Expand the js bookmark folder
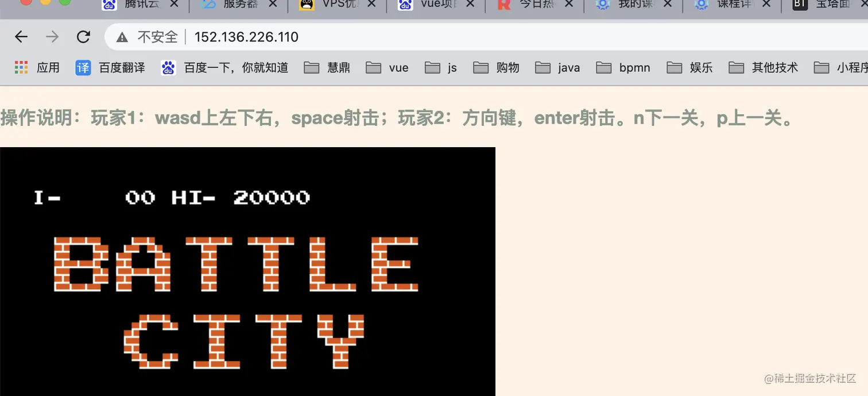 [441, 68]
